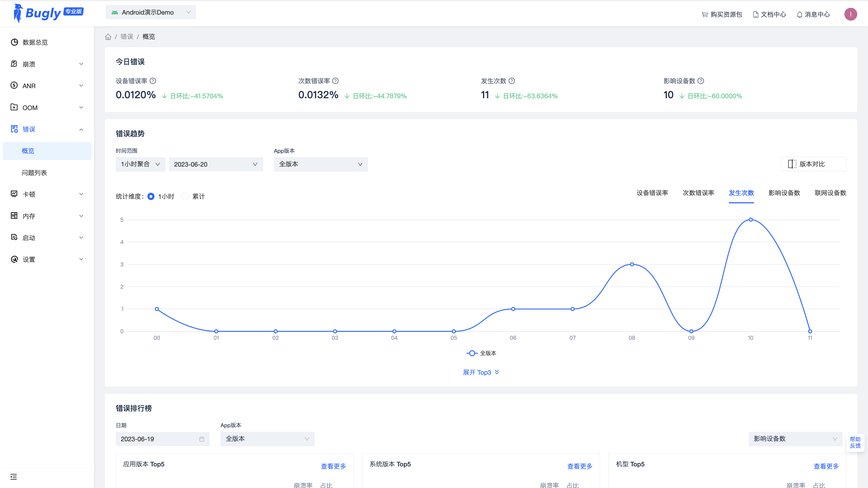Click the 全版本 legend marker

coord(472,353)
